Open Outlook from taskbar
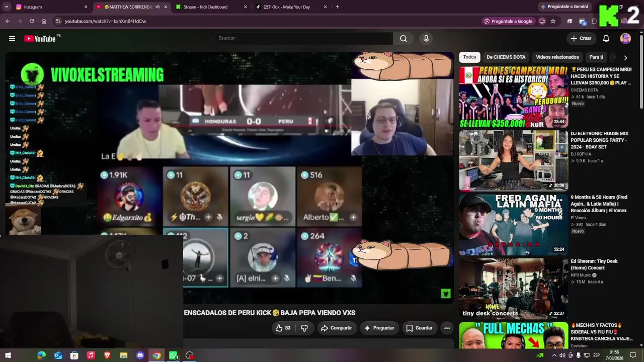 point(58,355)
